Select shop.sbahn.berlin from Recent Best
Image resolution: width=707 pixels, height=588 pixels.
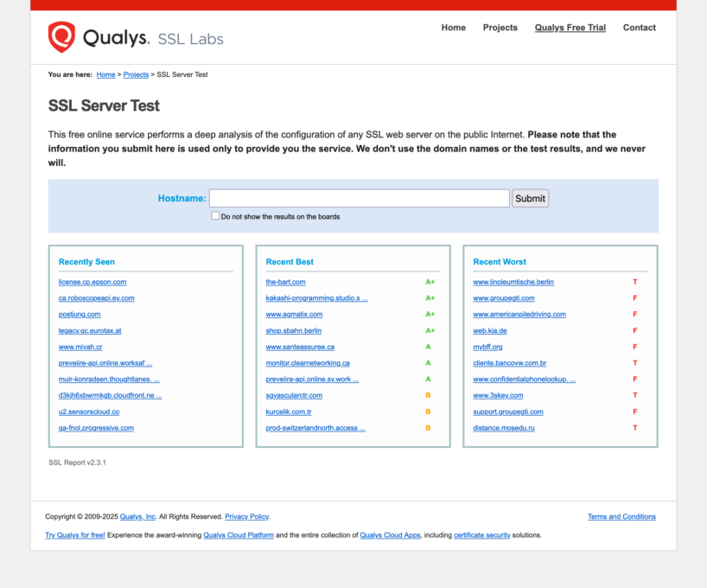click(x=293, y=330)
